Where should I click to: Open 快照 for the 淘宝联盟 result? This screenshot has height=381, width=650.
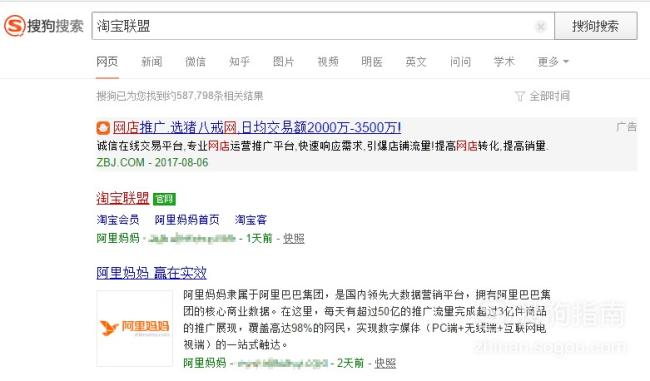(293, 238)
